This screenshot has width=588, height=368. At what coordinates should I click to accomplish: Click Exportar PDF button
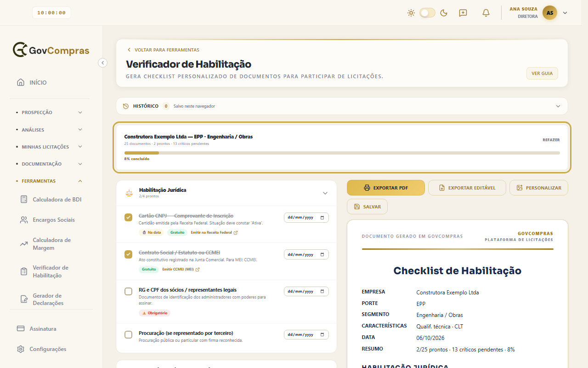pos(386,188)
